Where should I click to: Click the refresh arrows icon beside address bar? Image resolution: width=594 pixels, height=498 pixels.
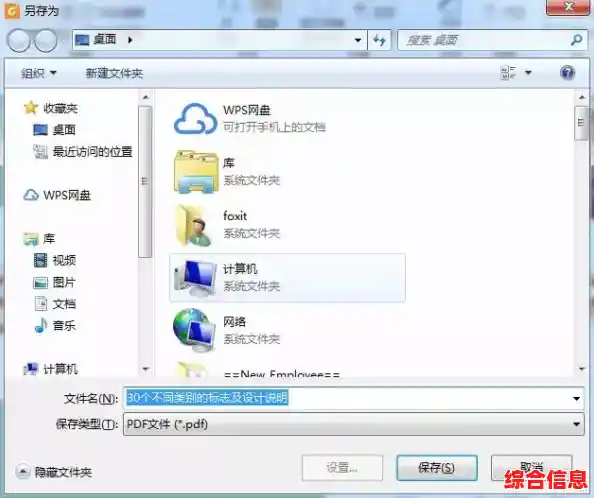379,40
